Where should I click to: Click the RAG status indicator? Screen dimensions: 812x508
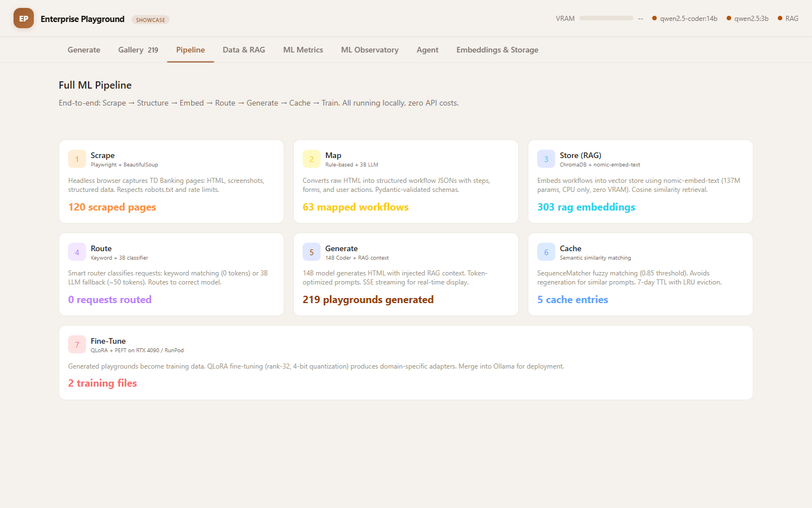click(x=788, y=19)
